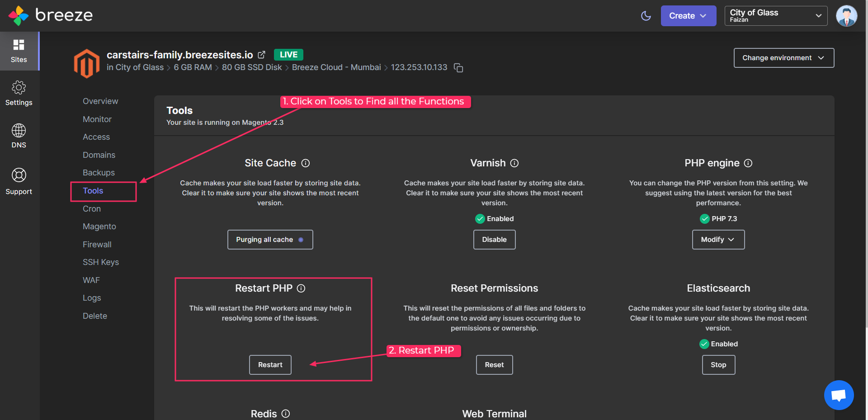Click the page vertical scrollbar
The image size is (868, 420).
click(x=866, y=164)
